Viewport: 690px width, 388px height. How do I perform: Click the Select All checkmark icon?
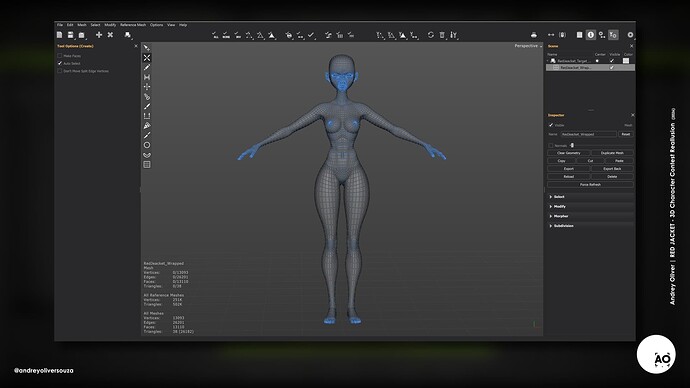(x=215, y=35)
